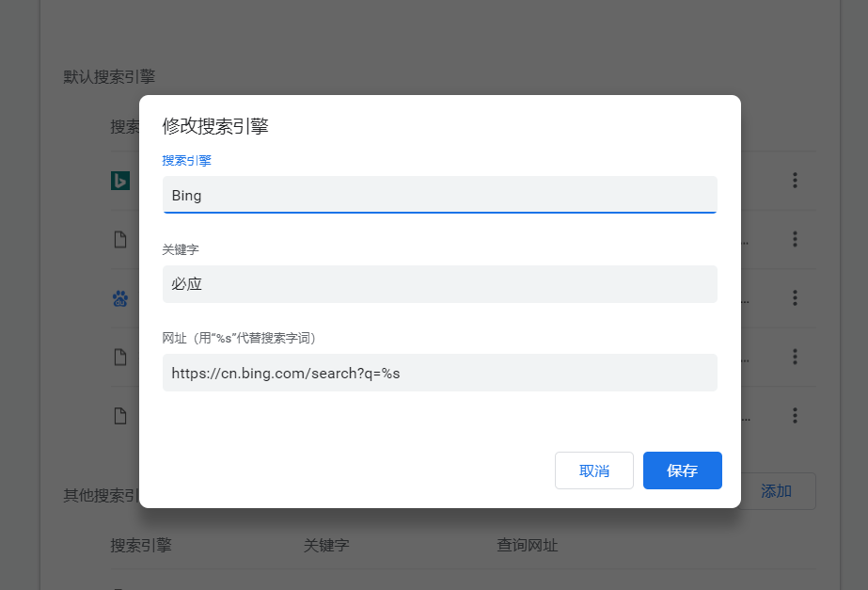Click the 添加 button behind the dialog
The height and width of the screenshot is (590, 868).
coord(776,491)
